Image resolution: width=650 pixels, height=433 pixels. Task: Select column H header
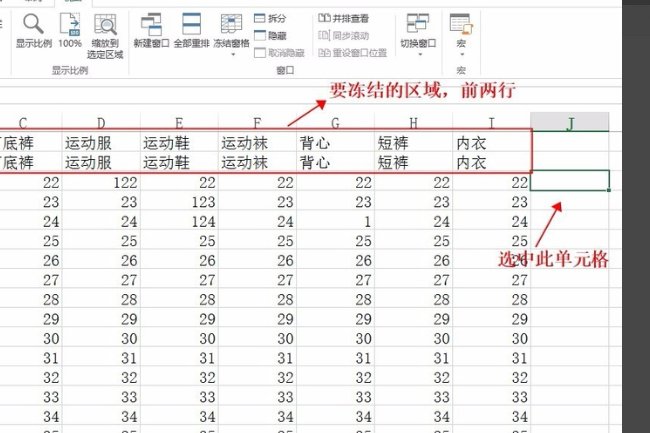coord(413,123)
